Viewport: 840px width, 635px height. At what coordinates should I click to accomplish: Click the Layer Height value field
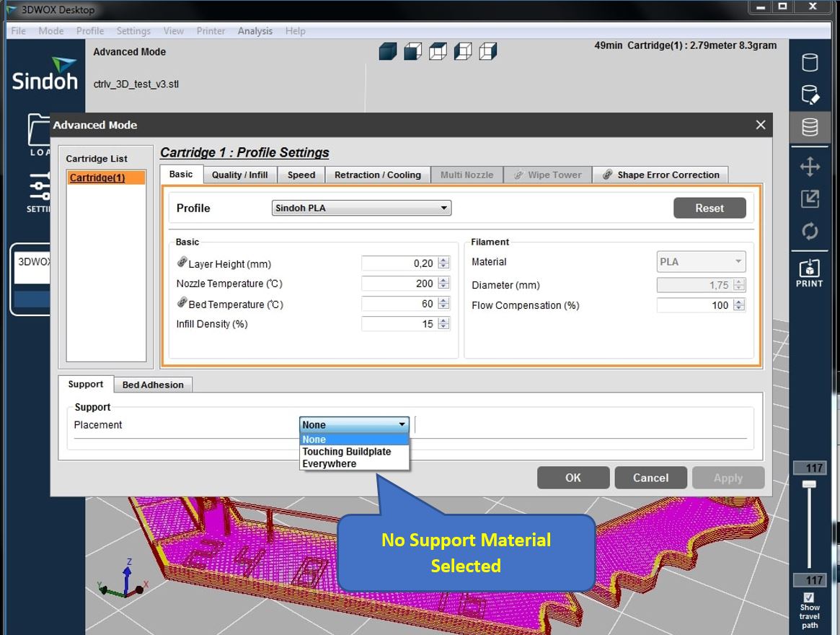[x=399, y=263]
